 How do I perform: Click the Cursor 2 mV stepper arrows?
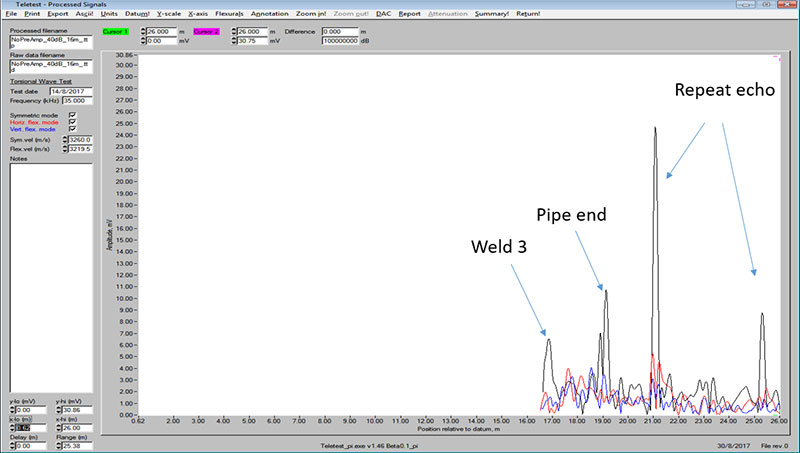pos(234,41)
